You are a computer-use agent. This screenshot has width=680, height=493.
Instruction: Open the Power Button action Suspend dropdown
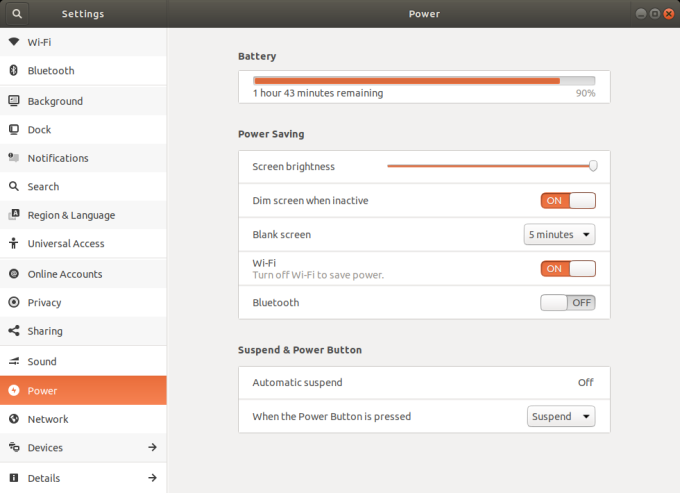[560, 416]
